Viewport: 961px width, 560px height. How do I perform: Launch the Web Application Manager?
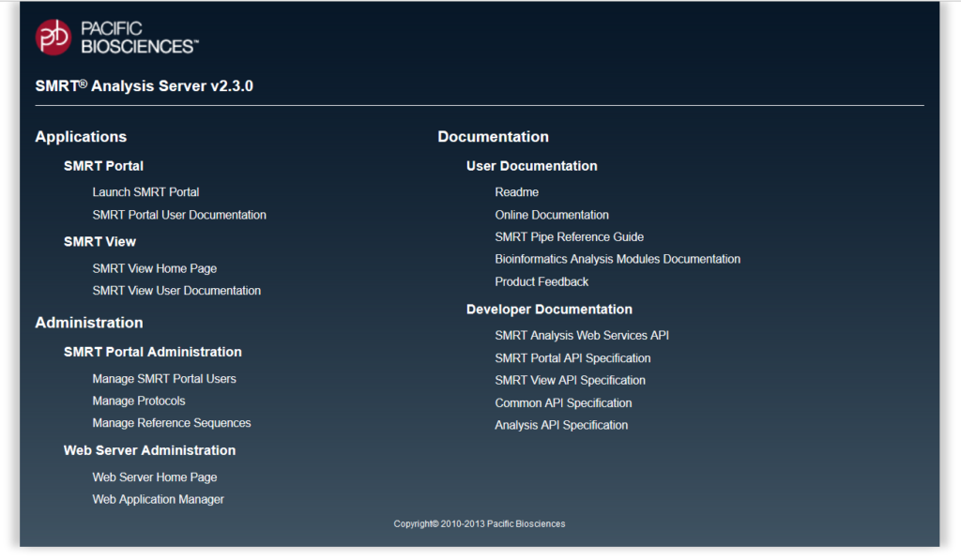(158, 500)
